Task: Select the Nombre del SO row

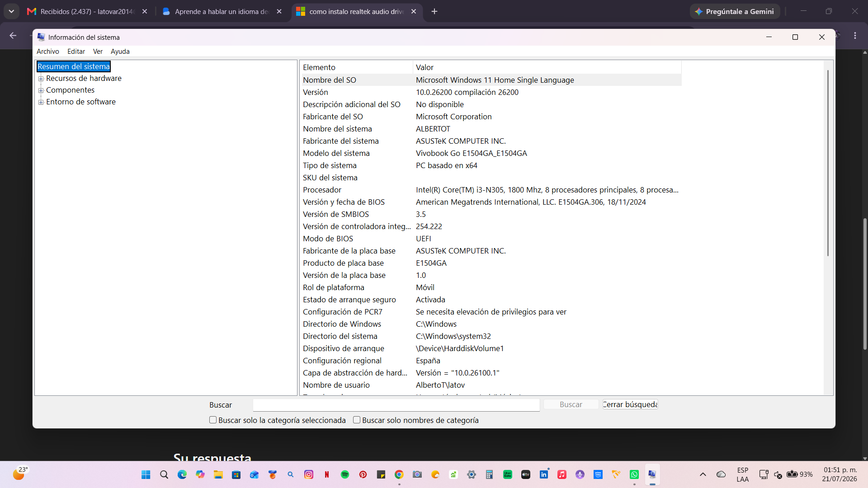Action: (x=491, y=80)
